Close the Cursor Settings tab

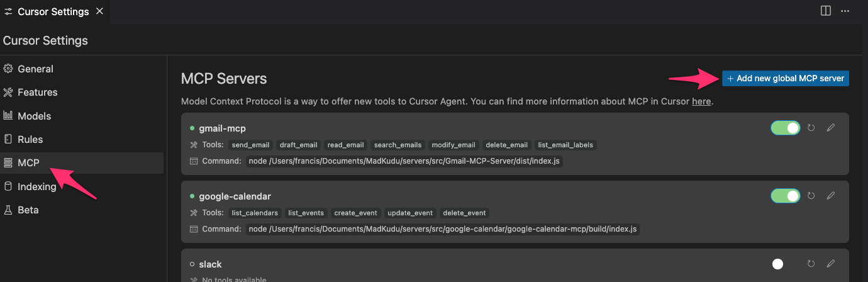coord(101,12)
